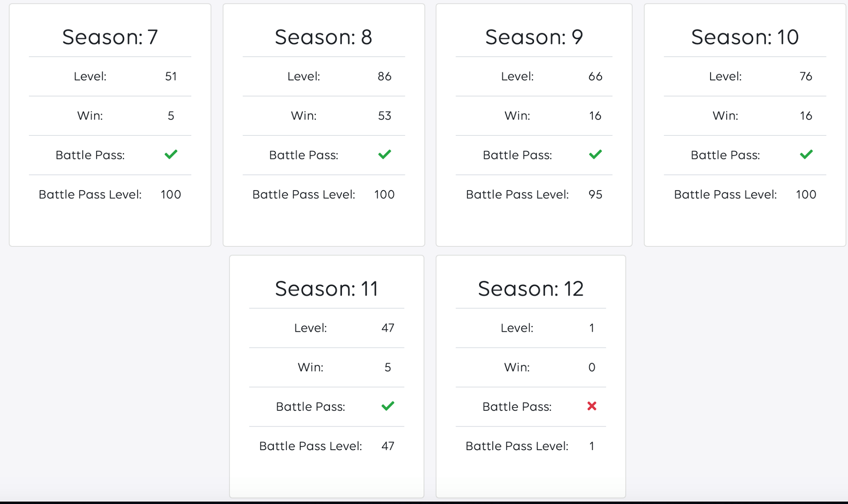Image resolution: width=848 pixels, height=504 pixels.
Task: Select the Season: 12 card heading
Action: pyautogui.click(x=531, y=288)
